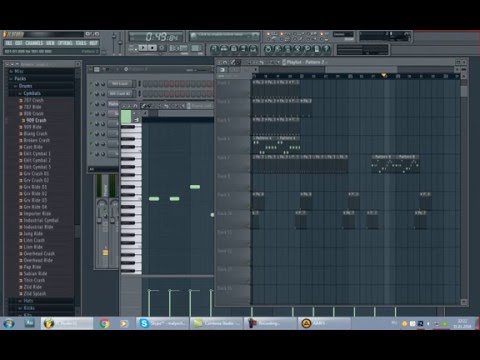Image resolution: width=480 pixels, height=360 pixels.
Task: Click the second channel's name button
Action: (120, 94)
